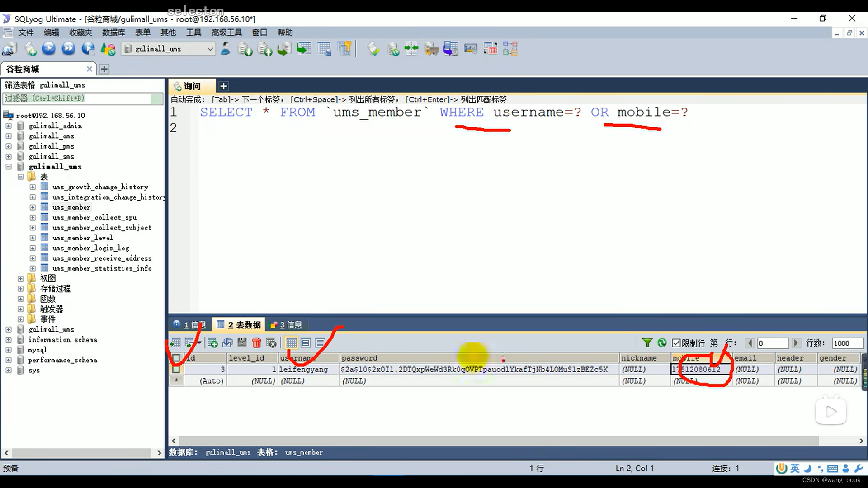Open the schema designer icon

(x=510, y=49)
